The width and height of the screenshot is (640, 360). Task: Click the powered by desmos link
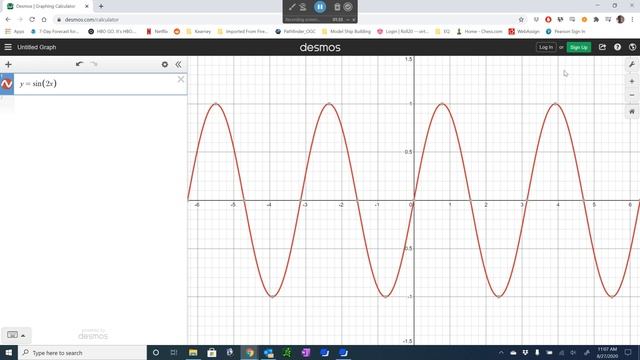93,334
